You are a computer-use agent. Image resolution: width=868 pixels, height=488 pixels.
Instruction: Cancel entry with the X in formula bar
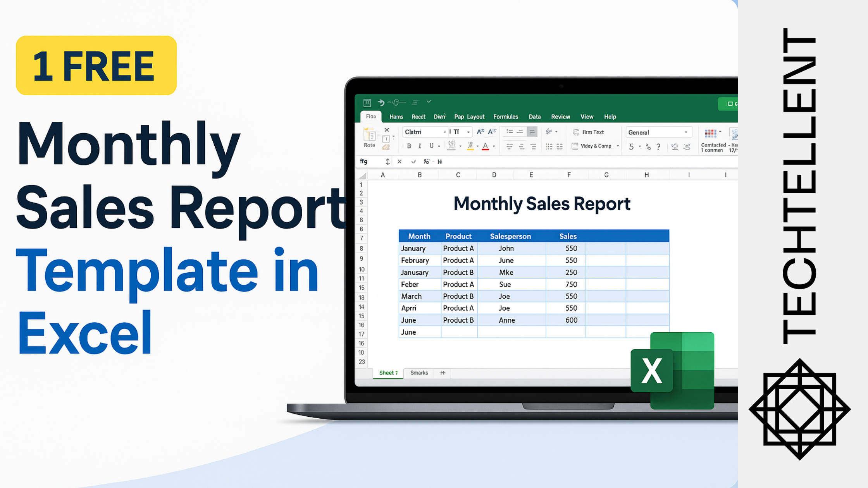click(x=400, y=162)
